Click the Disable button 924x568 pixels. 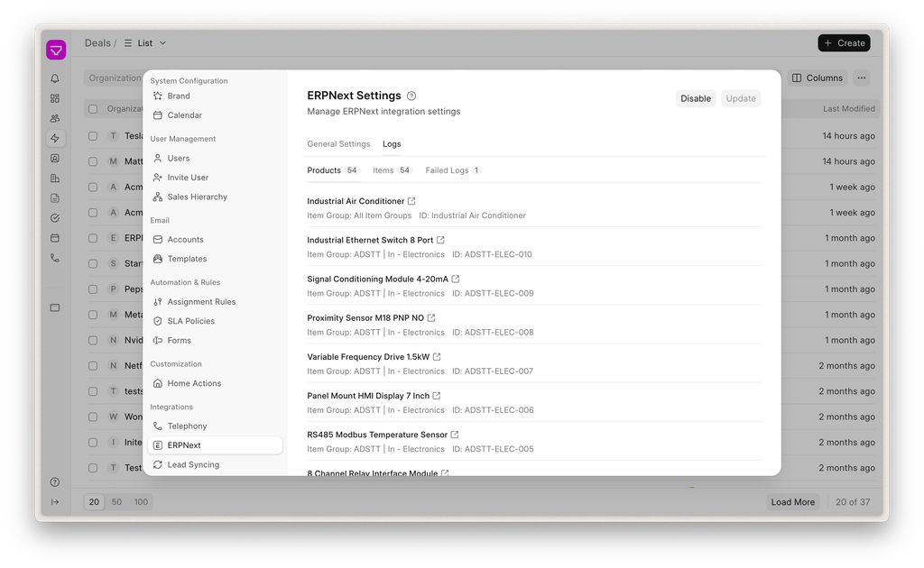pos(696,98)
